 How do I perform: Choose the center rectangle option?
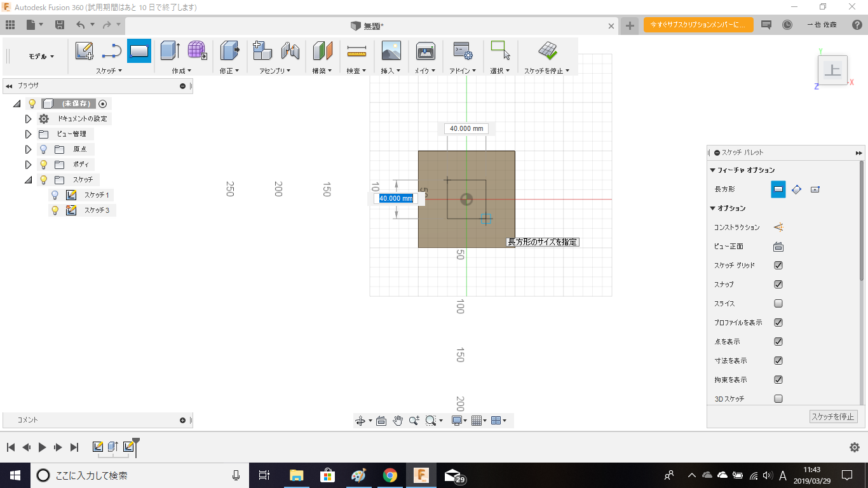(816, 189)
